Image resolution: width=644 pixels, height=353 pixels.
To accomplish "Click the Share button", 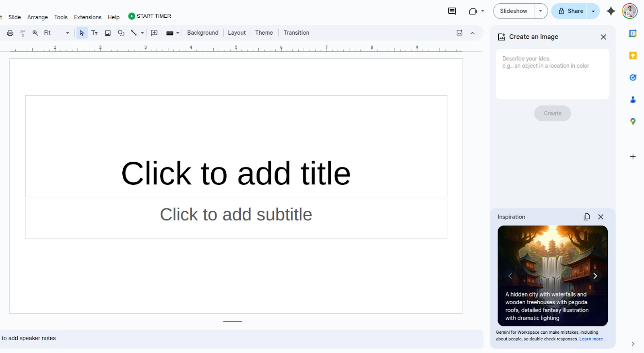I will tap(570, 11).
